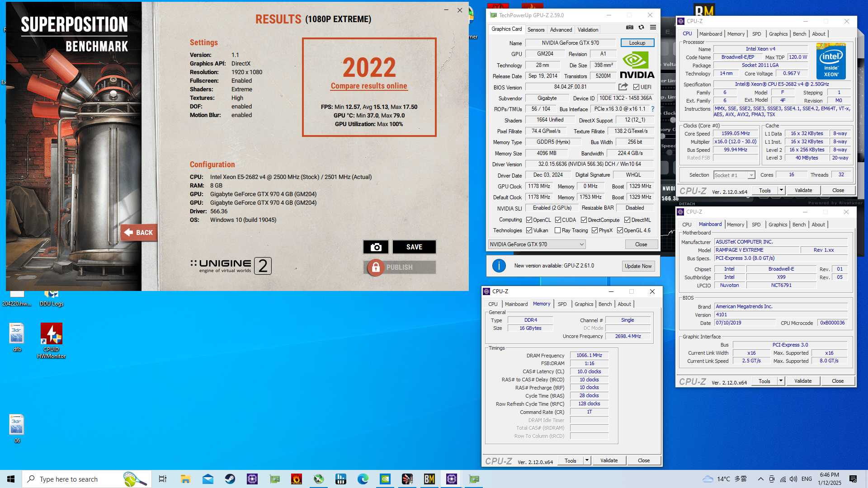
Task: Click Update Now for GPU-Z
Action: (x=638, y=266)
